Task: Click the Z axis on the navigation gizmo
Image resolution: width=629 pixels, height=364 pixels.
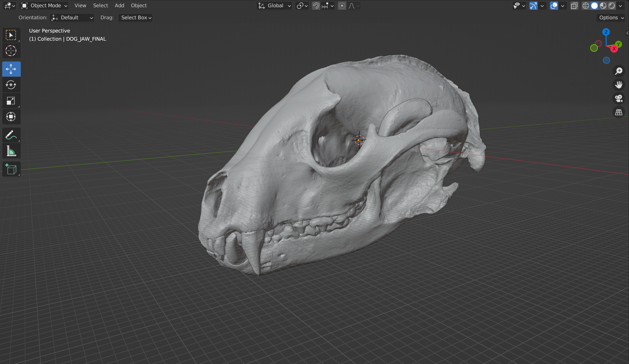Action: (606, 32)
